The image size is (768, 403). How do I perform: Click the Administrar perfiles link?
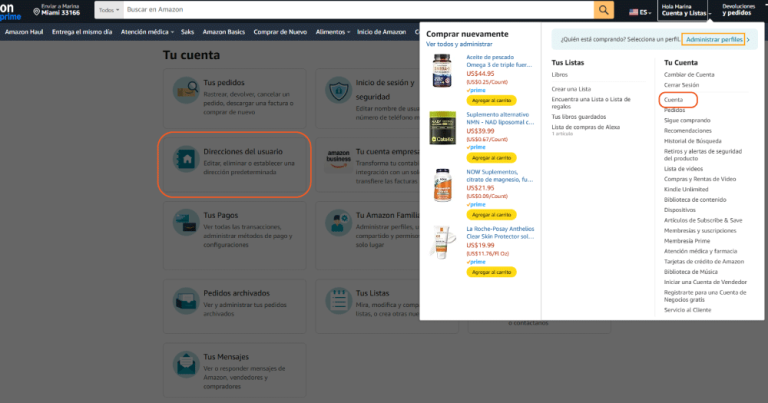(x=713, y=39)
